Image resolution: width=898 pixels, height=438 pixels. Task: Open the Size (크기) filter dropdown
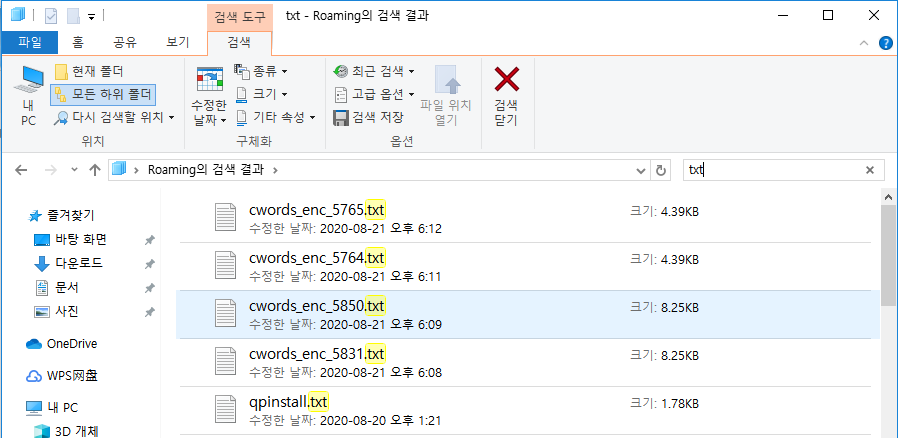point(261,94)
